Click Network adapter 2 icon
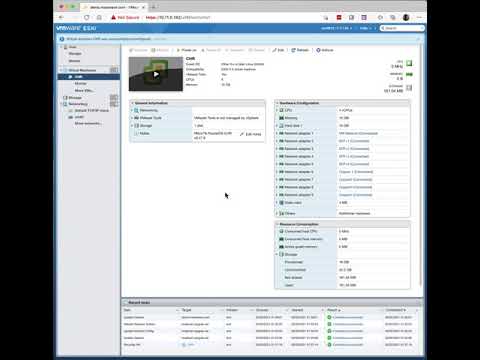 [x=281, y=141]
